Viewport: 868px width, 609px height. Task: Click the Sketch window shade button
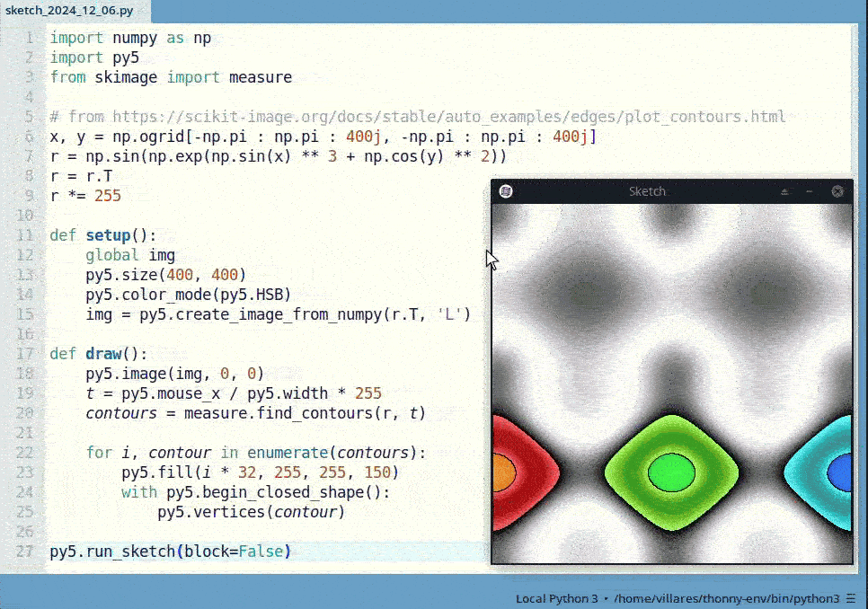coord(784,191)
